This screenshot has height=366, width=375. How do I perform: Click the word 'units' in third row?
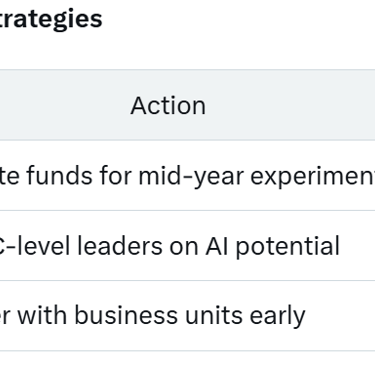(x=214, y=316)
